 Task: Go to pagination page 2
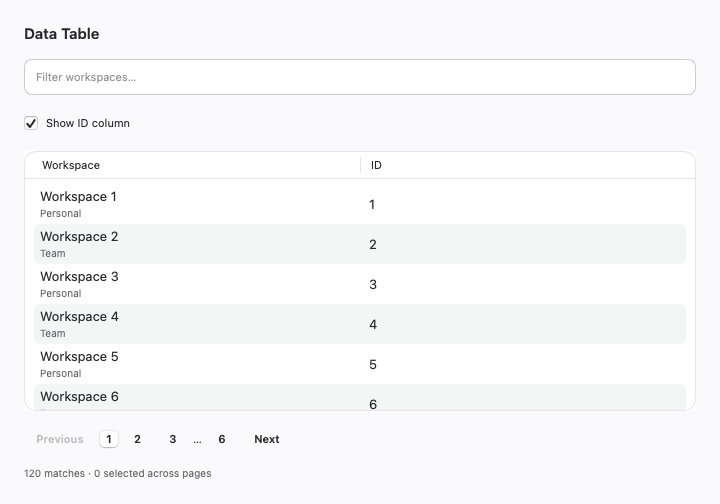coord(137,439)
